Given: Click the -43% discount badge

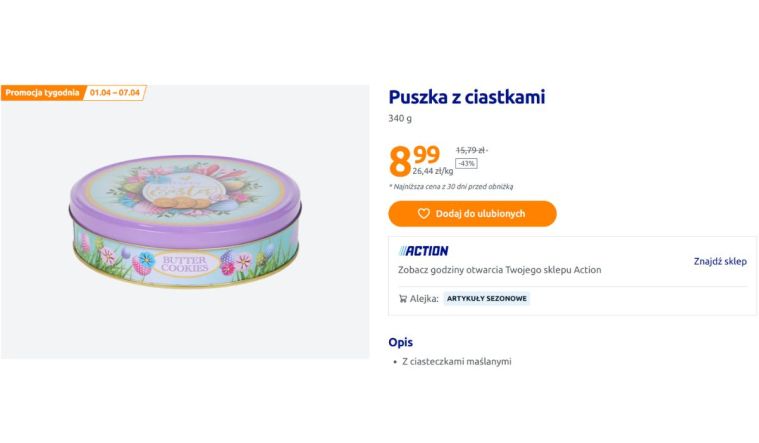Looking at the screenshot, I should [x=466, y=163].
